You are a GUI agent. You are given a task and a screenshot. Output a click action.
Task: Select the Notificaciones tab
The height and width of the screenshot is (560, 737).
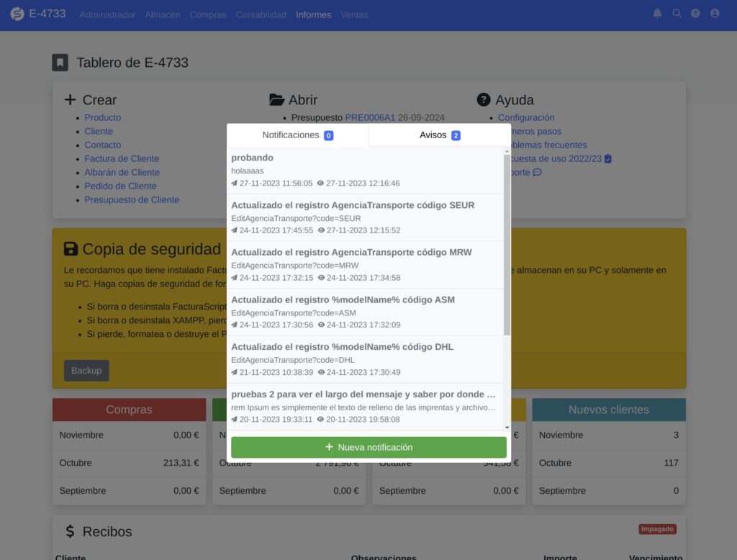[x=297, y=135]
